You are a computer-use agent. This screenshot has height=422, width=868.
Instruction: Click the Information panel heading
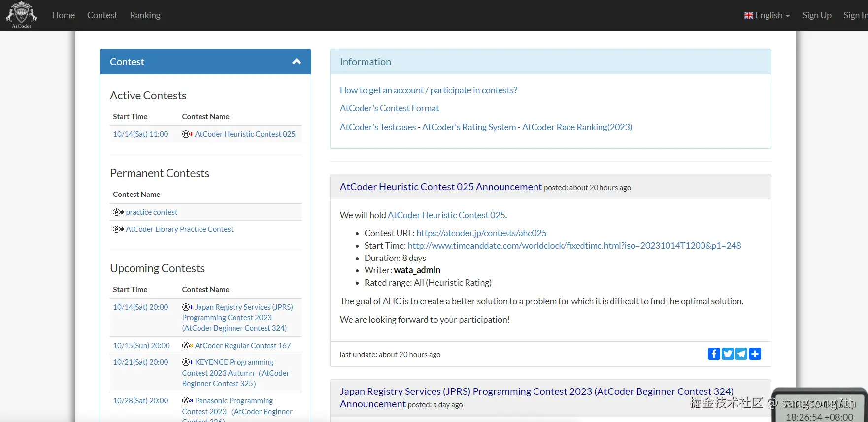click(x=366, y=62)
